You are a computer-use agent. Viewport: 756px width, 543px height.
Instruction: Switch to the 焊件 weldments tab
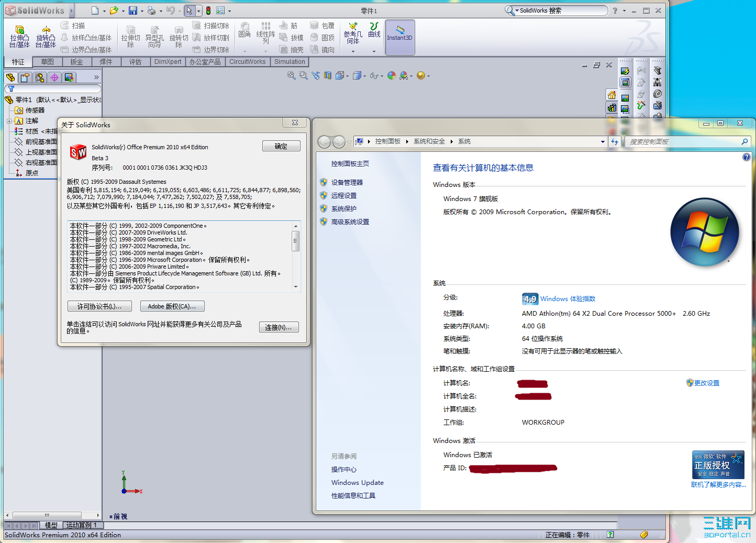(106, 62)
